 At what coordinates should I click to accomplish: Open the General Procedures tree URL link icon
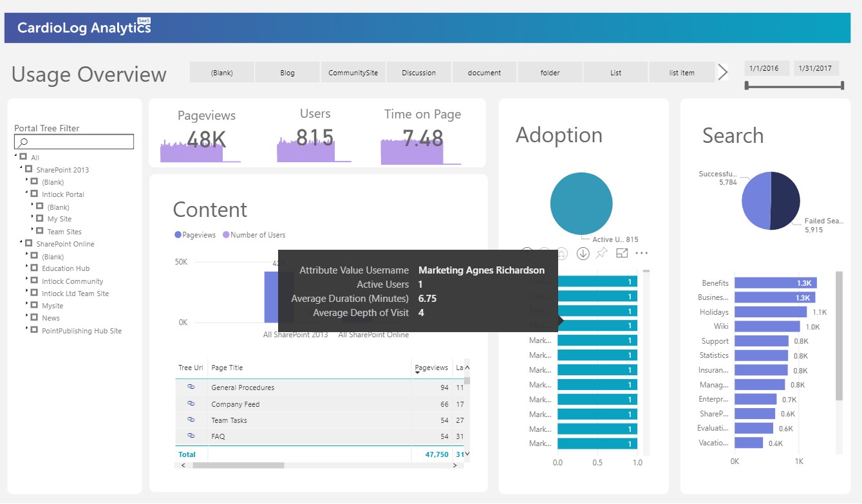pyautogui.click(x=191, y=387)
